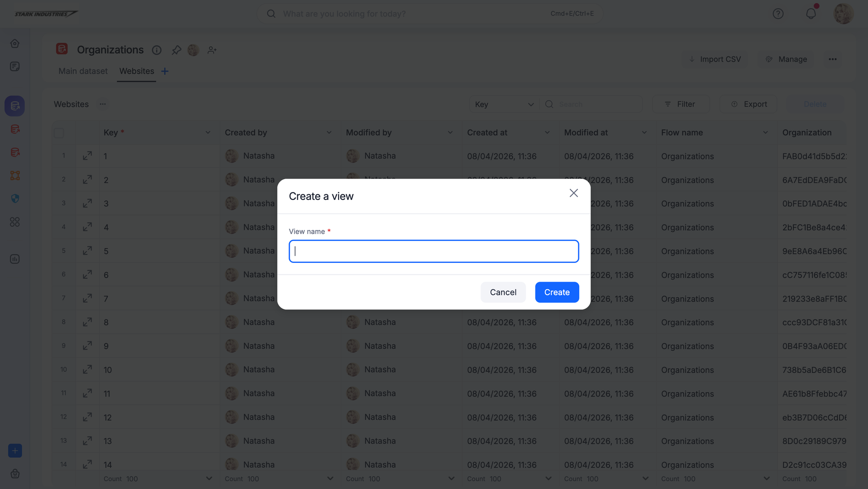Click the pin icon beside Organizations
The height and width of the screenshot is (489, 868).
(176, 50)
